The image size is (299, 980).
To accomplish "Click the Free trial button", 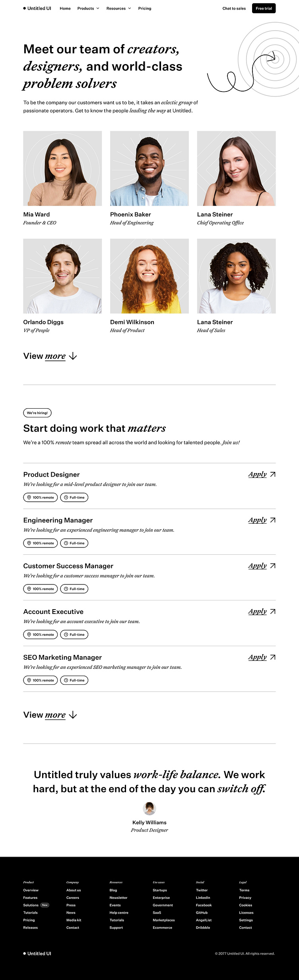I will 264,8.
